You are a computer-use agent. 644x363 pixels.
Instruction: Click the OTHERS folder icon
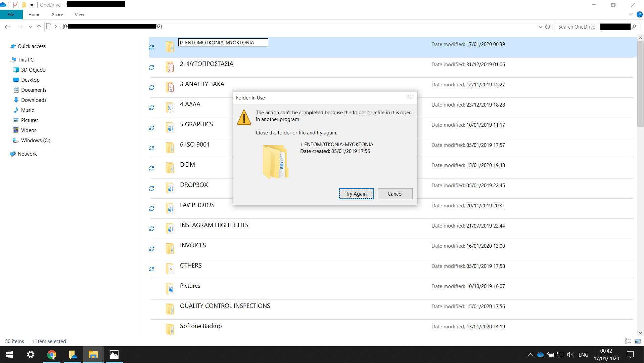(170, 269)
